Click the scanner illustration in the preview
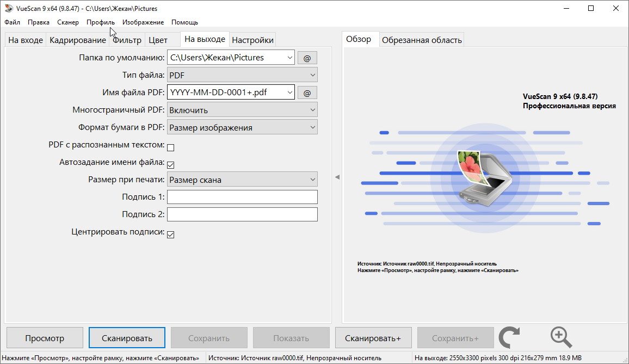The height and width of the screenshot is (364, 629). pos(485,178)
